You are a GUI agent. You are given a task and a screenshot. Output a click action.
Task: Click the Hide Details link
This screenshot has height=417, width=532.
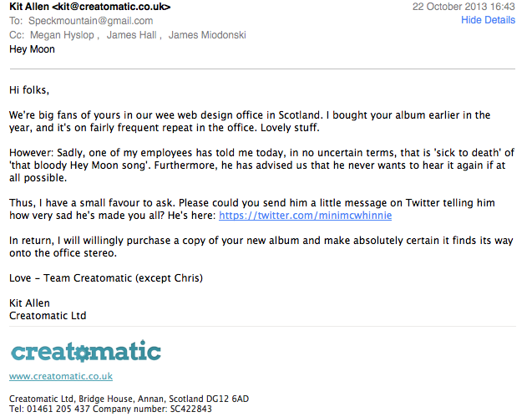[488, 20]
